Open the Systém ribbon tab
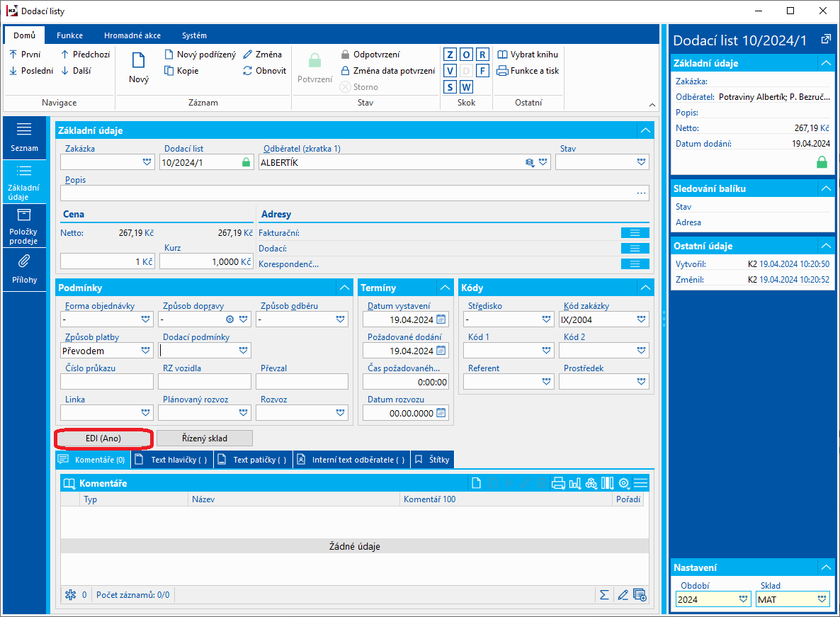The height and width of the screenshot is (617, 840). 194,35
